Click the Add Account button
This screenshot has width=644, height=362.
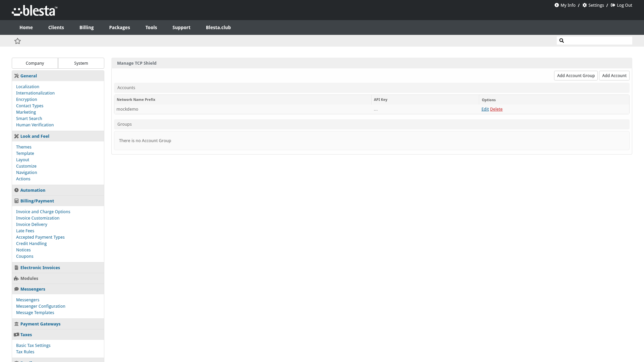coord(614,75)
